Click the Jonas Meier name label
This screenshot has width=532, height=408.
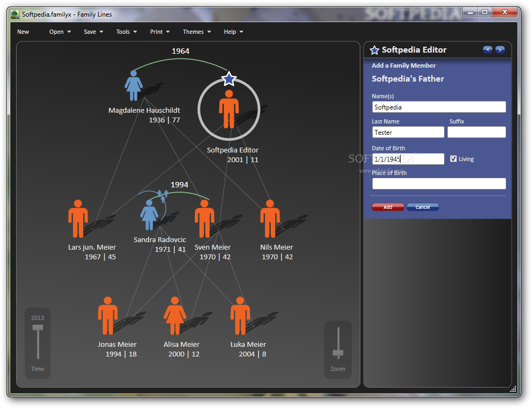tap(117, 344)
